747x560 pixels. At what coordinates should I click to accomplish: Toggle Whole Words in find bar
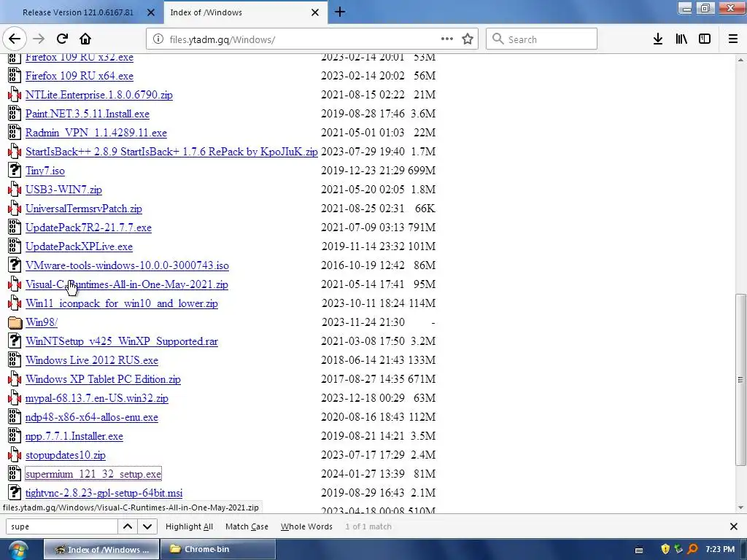click(306, 526)
